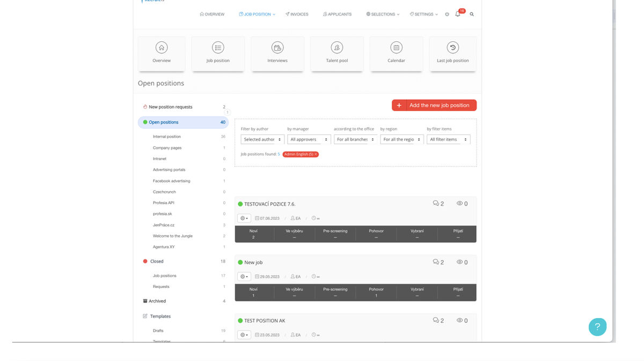Viewport: 644px width, 361px height.
Task: Expand the Settings navigation menu
Action: click(424, 15)
